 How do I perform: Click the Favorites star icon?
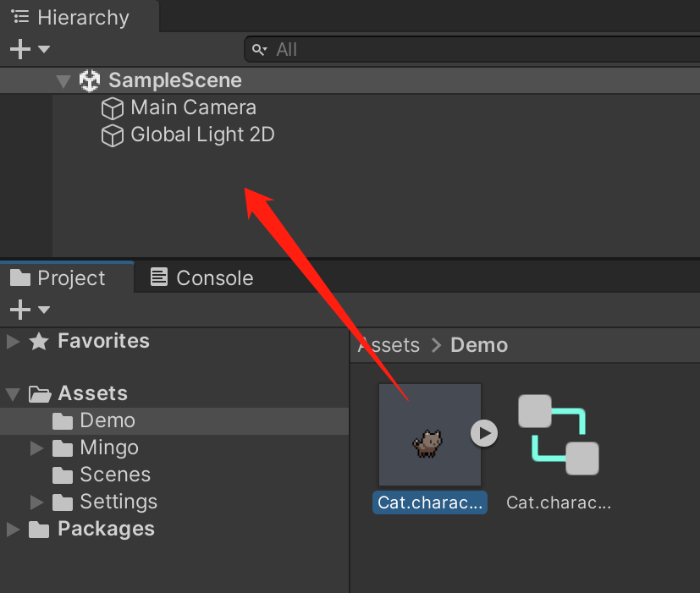(39, 342)
